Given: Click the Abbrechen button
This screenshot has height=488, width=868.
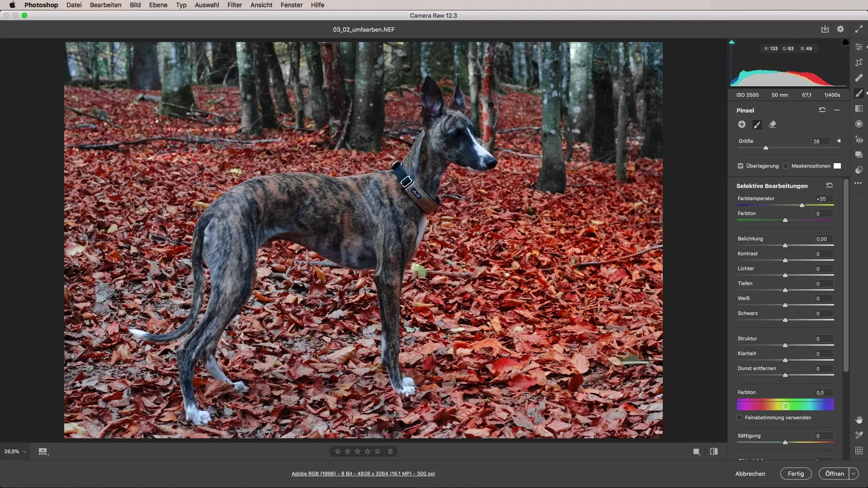Looking at the screenshot, I should coord(750,474).
